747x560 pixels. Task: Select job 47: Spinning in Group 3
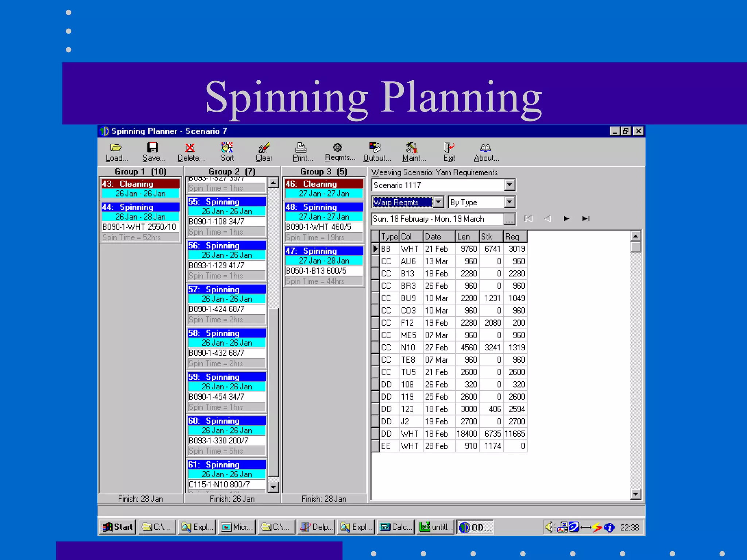[324, 251]
